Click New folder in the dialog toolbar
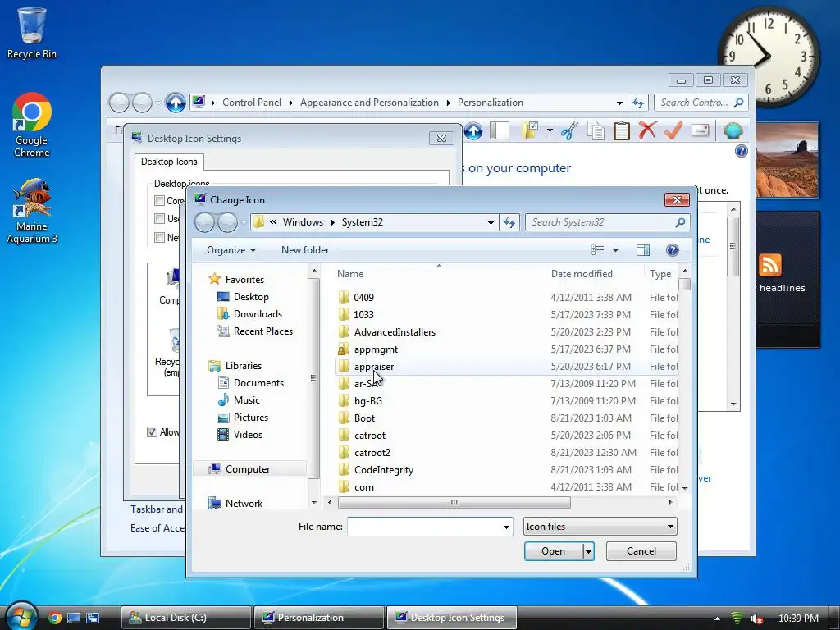Viewport: 840px width, 630px height. coord(305,250)
